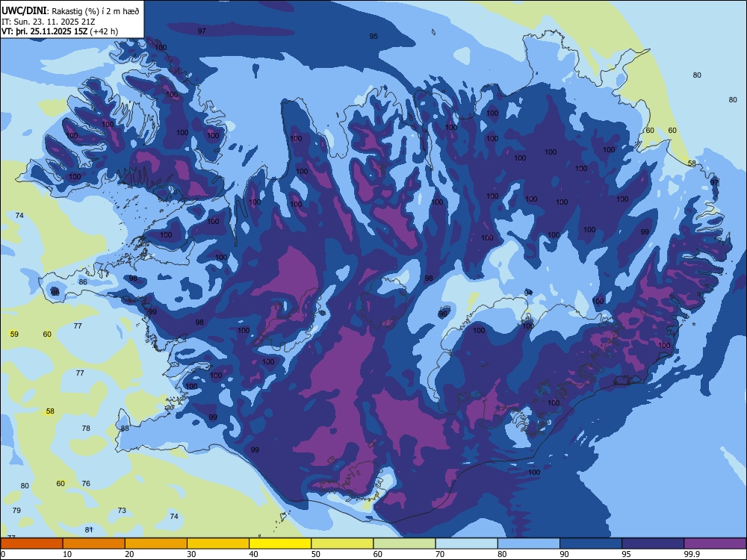Click the humidity value '73' on the map

click(x=122, y=511)
